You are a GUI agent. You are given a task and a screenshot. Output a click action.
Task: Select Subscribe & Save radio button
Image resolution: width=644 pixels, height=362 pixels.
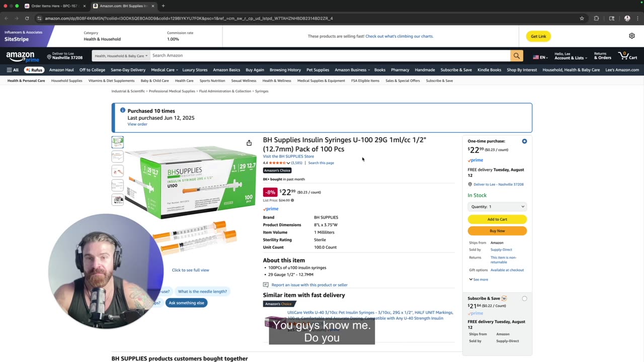(x=524, y=299)
